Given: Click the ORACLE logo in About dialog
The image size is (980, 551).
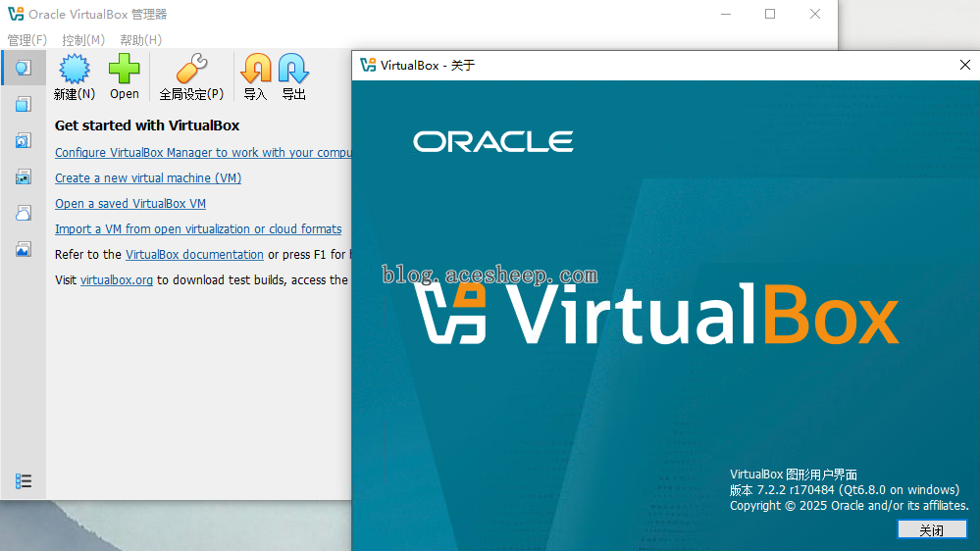Looking at the screenshot, I should pyautogui.click(x=493, y=142).
